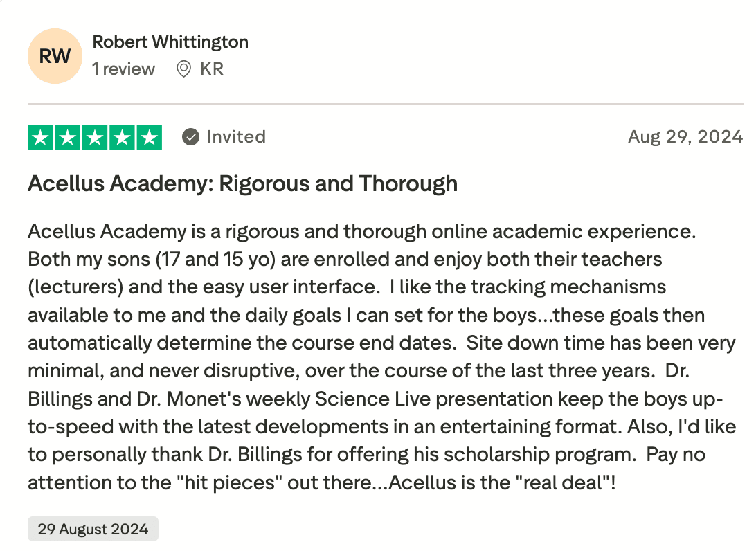Click the fifth star in the rating row
Screen dimensions: 756x551
coord(148,136)
